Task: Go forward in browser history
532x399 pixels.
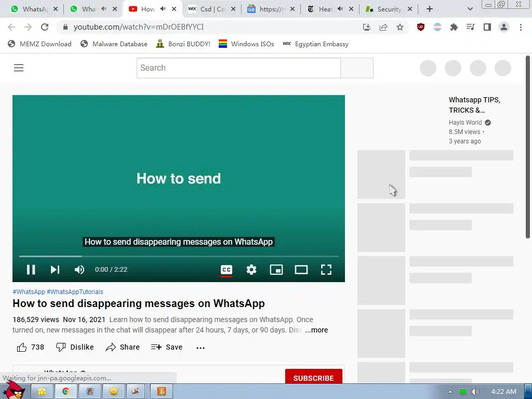Action: (x=28, y=27)
